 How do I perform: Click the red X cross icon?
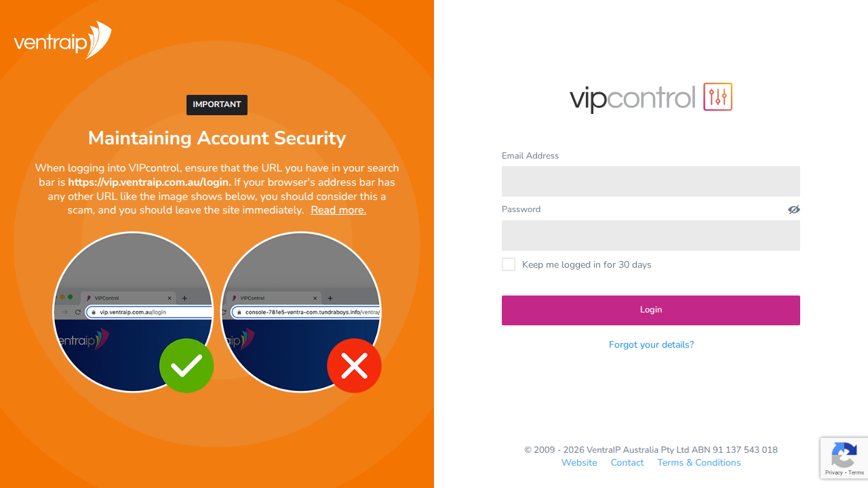pyautogui.click(x=354, y=366)
